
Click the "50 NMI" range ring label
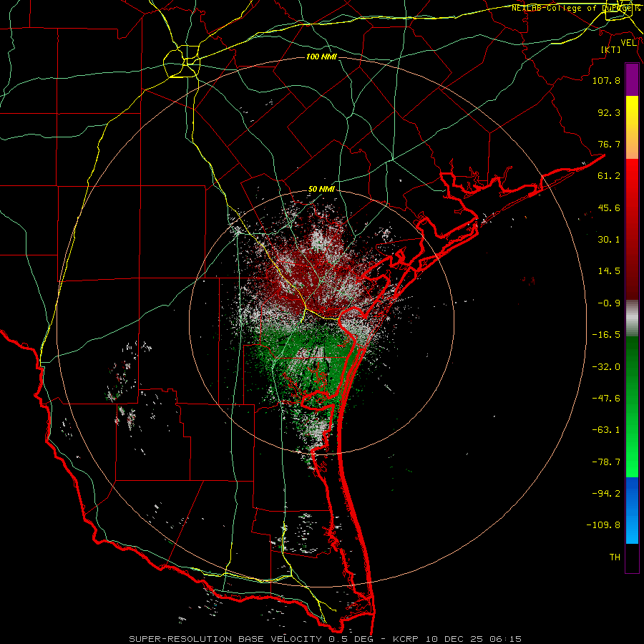click(321, 190)
